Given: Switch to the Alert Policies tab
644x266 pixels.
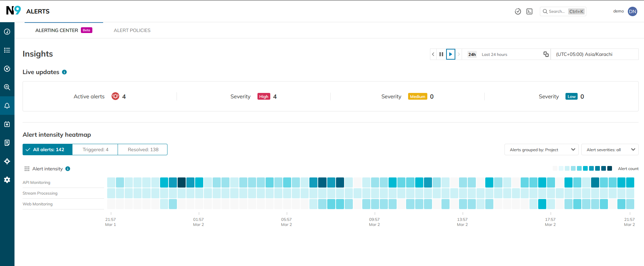Looking at the screenshot, I should 132,30.
